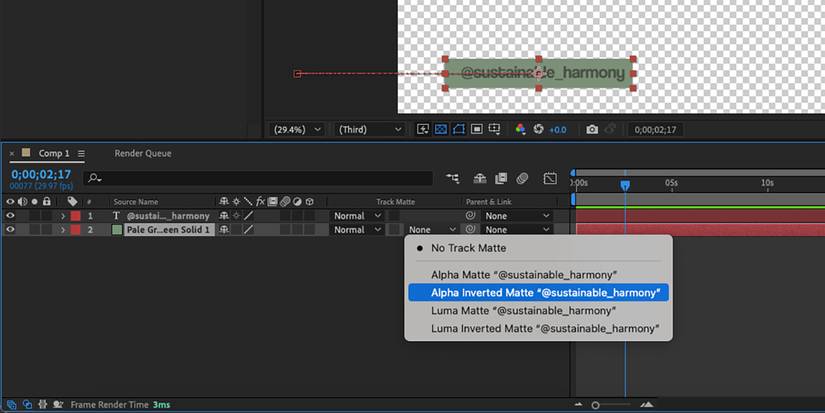825x413 pixels.
Task: Choose Alpha Matte "@sustainable_harmony"
Action: pyautogui.click(x=538, y=275)
